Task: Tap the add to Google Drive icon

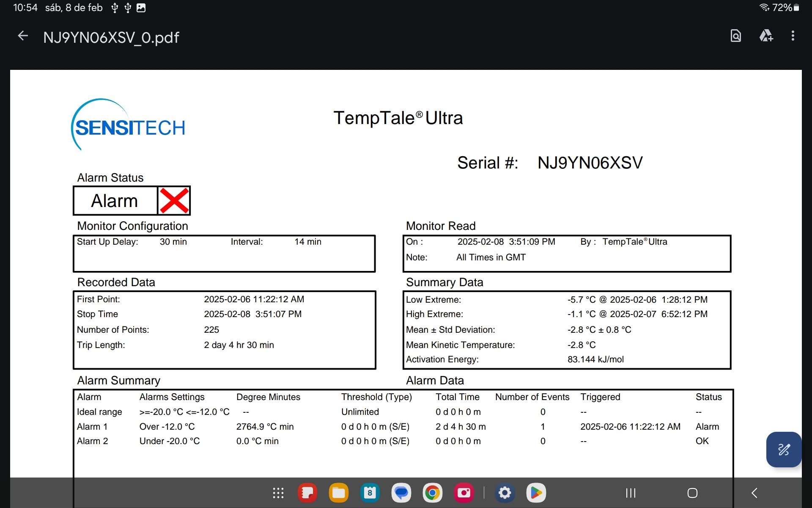Action: tap(766, 36)
